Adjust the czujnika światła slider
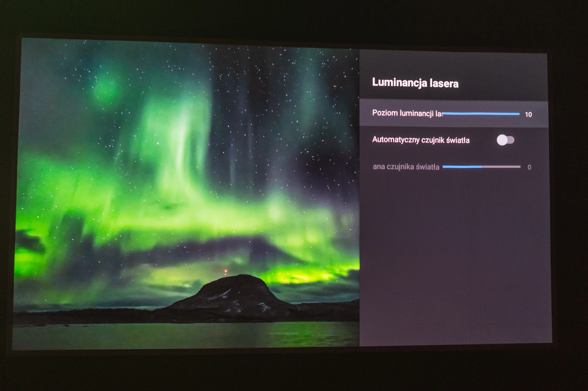This screenshot has height=391, width=588. (481, 167)
